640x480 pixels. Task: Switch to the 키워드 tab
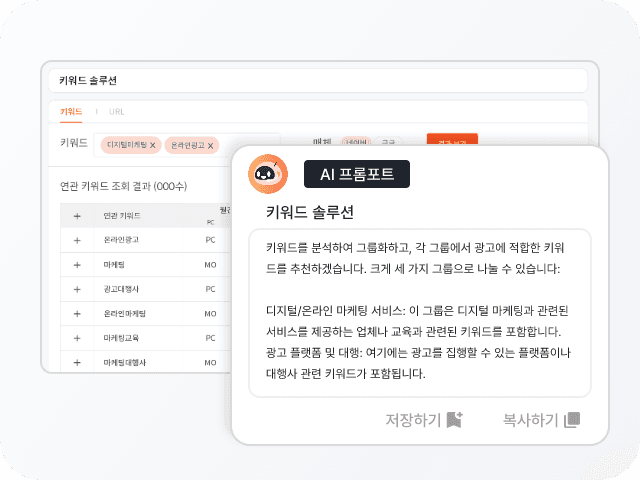click(x=71, y=112)
